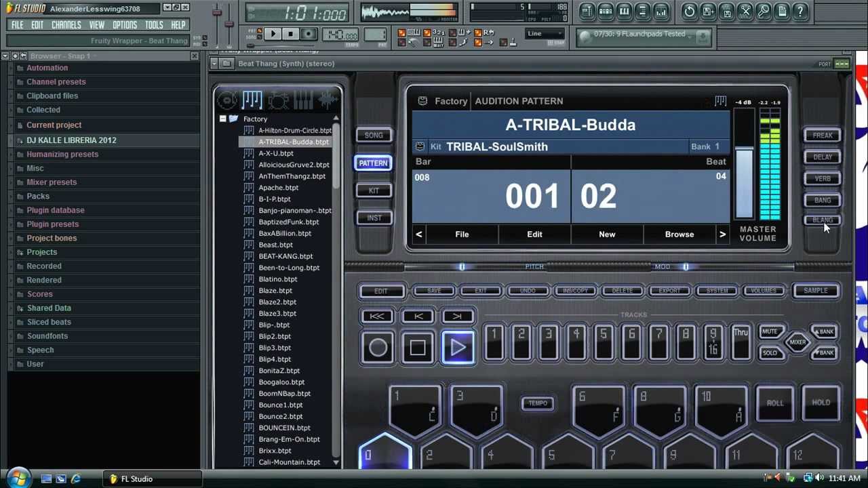Toggle track 1 button

[x=494, y=342]
